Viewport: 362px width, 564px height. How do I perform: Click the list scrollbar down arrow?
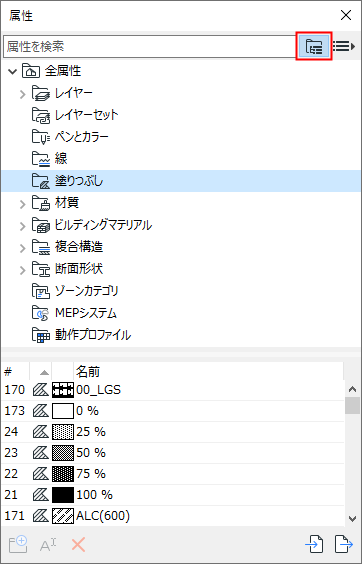coord(352,518)
